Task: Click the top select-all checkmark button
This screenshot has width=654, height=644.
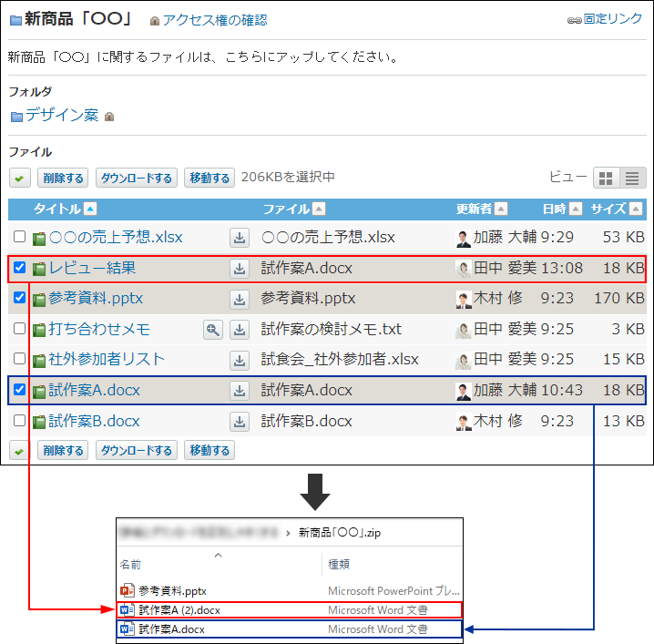Action: [x=19, y=179]
